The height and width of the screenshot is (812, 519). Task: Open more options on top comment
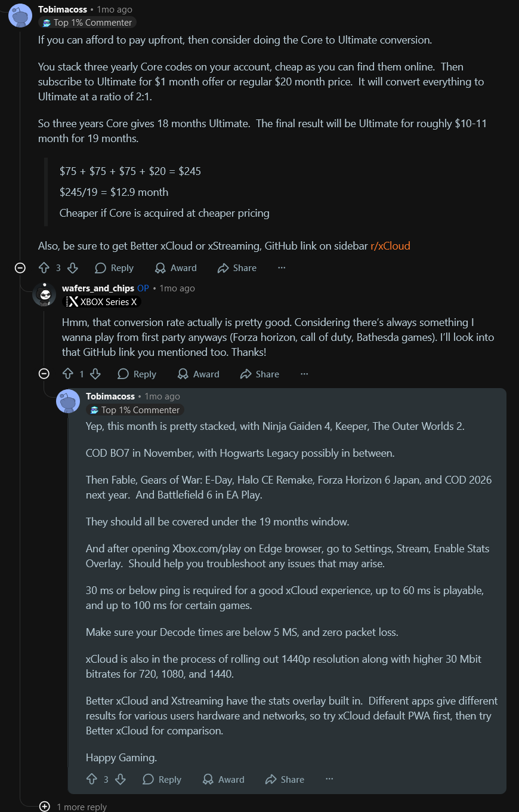click(282, 268)
